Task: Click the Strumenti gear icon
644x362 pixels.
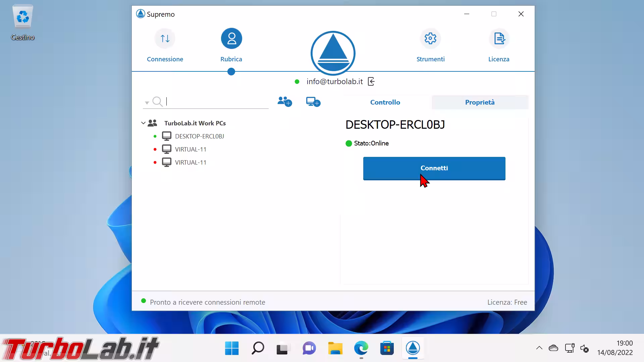Action: click(x=430, y=39)
